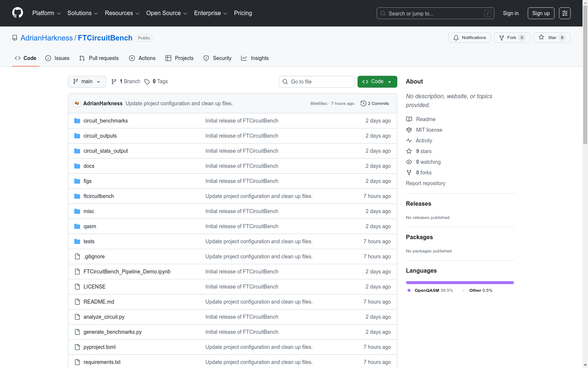588x368 pixels.
Task: Click the circuit_benchmarks folder icon
Action: pyautogui.click(x=77, y=121)
